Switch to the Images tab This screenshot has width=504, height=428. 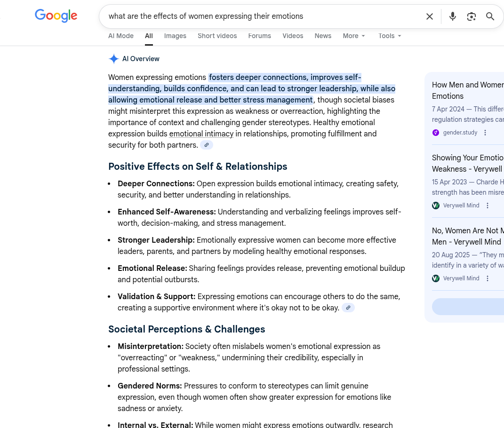[x=175, y=36]
